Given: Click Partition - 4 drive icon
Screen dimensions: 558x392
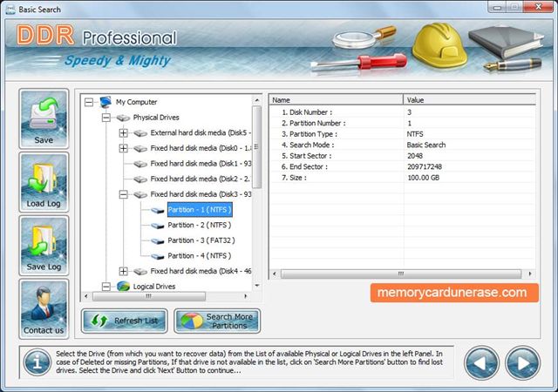Looking at the screenshot, I should 158,256.
